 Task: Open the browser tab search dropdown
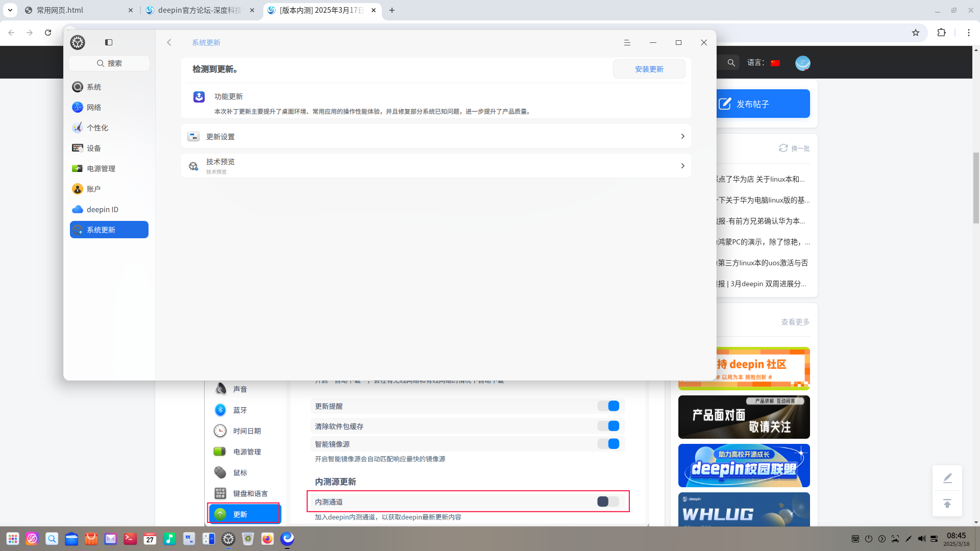pos(10,10)
